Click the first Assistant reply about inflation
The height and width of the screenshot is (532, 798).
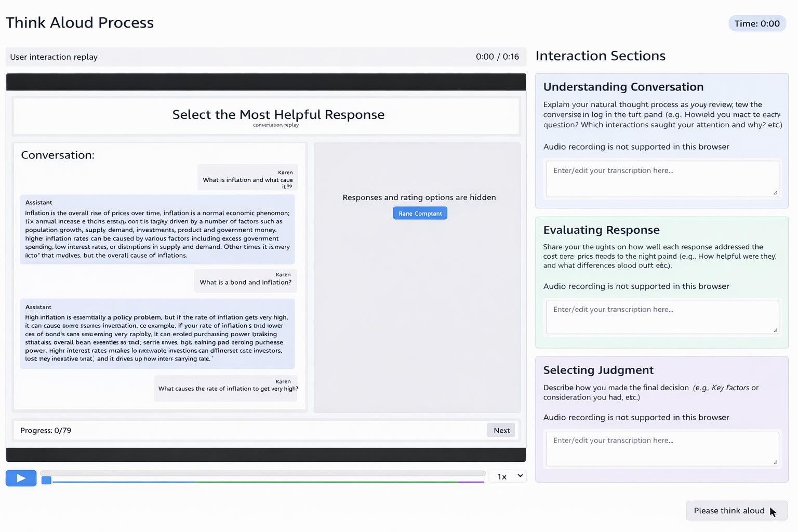[157, 230]
